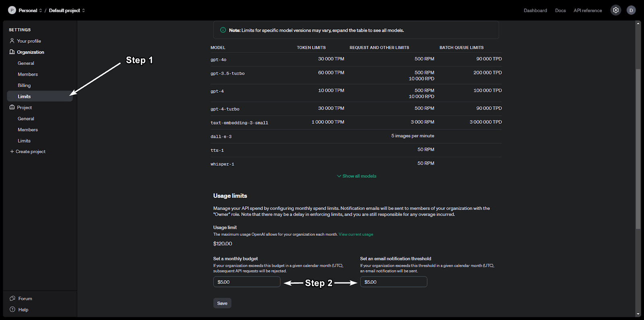644x320 pixels.
Task: Go to the API reference page
Action: pyautogui.click(x=588, y=10)
